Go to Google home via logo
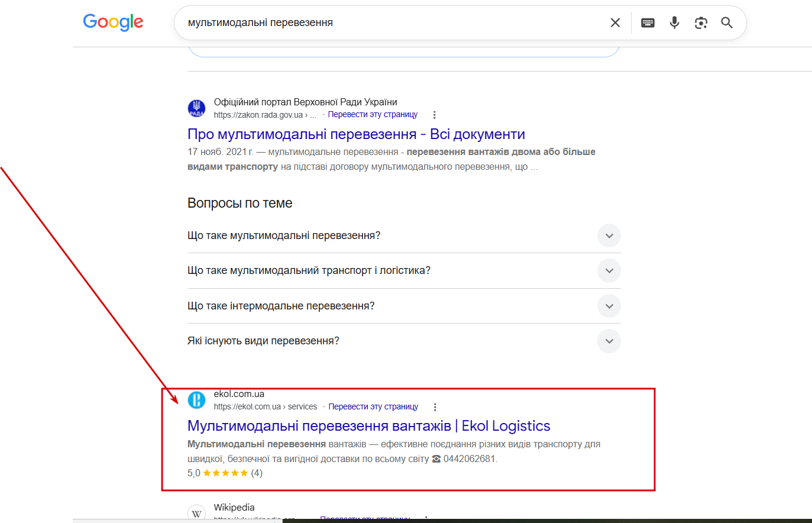The height and width of the screenshot is (523, 812). [113, 22]
